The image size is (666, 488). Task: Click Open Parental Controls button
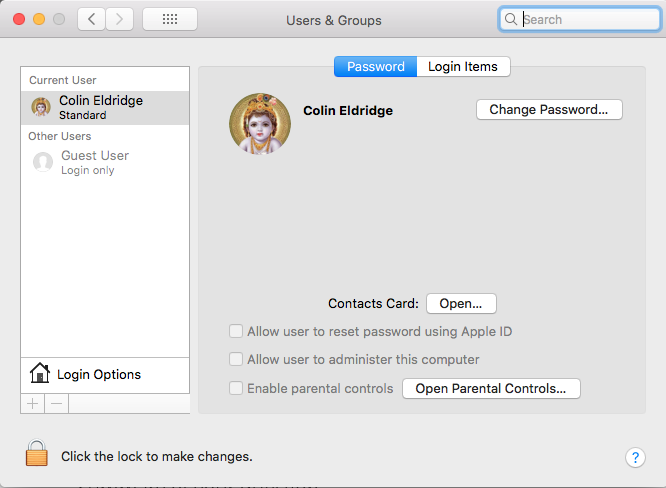491,388
